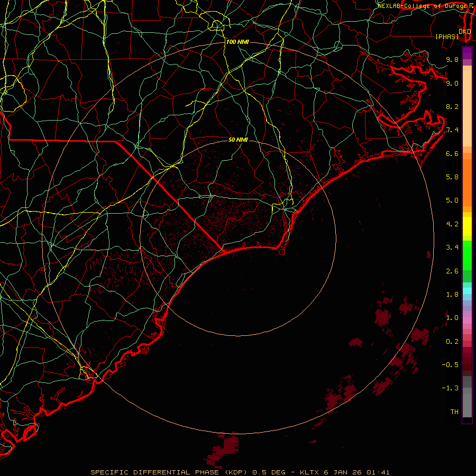Click the 6.6 scale value
Image resolution: width=476 pixels, height=476 pixels.
452,153
